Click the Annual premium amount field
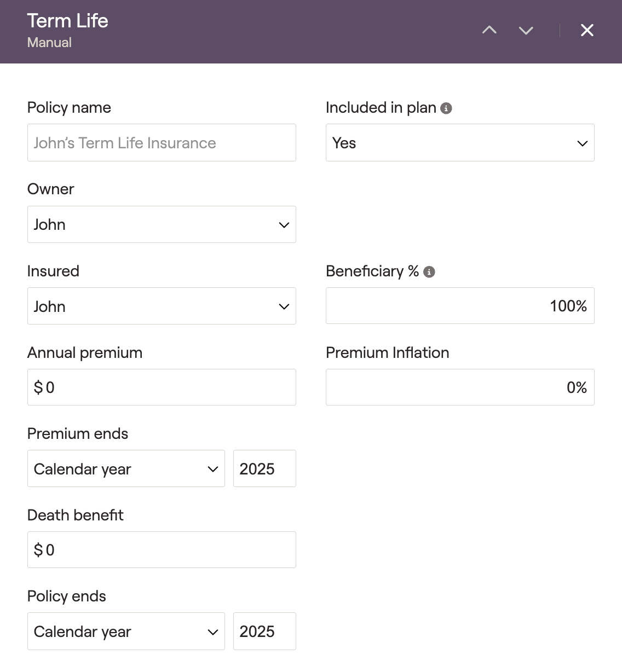 click(x=162, y=387)
